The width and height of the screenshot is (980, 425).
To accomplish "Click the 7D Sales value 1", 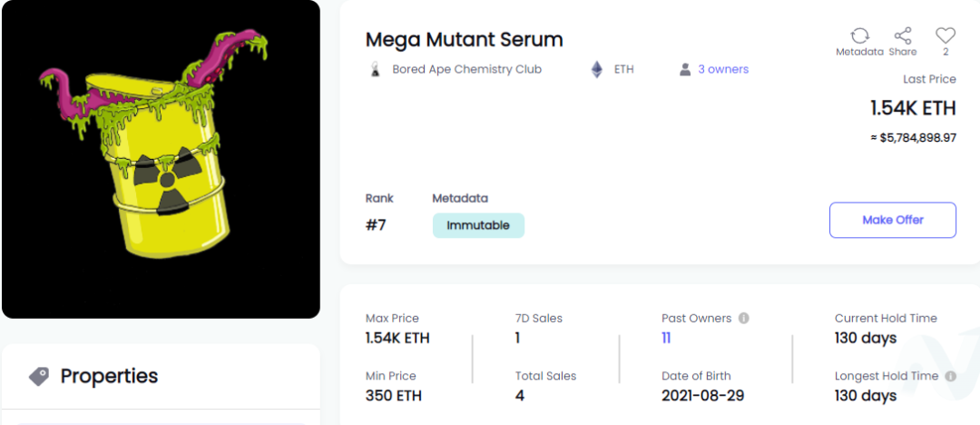I will (x=517, y=338).
